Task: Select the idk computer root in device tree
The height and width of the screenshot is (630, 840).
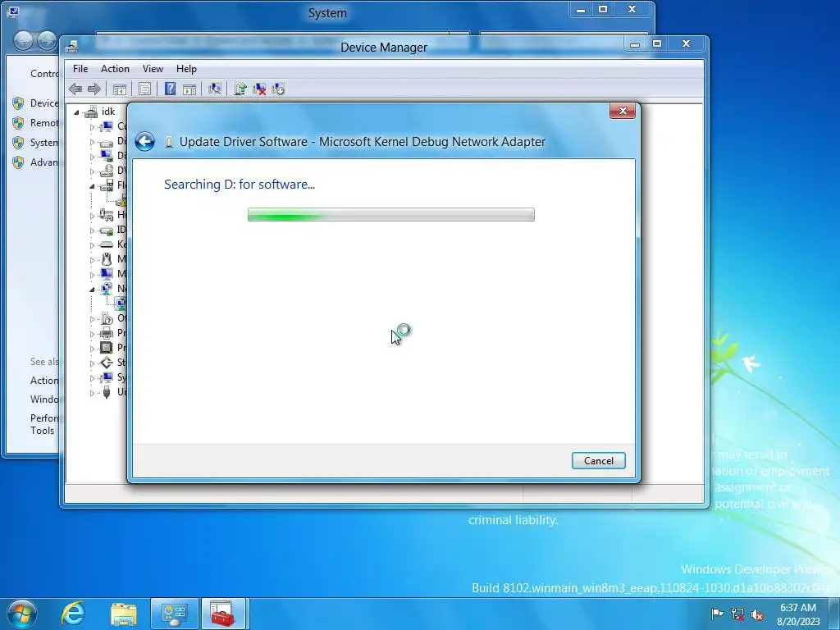Action: pyautogui.click(x=108, y=112)
